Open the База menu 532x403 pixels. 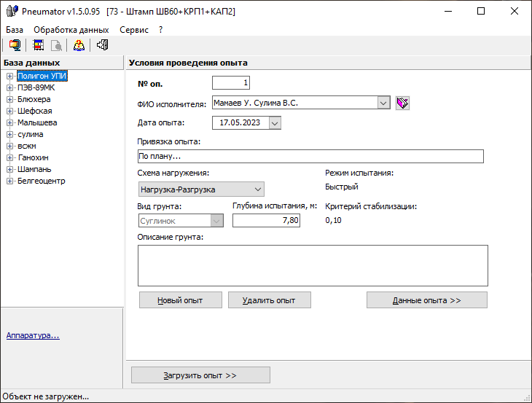pyautogui.click(x=15, y=30)
